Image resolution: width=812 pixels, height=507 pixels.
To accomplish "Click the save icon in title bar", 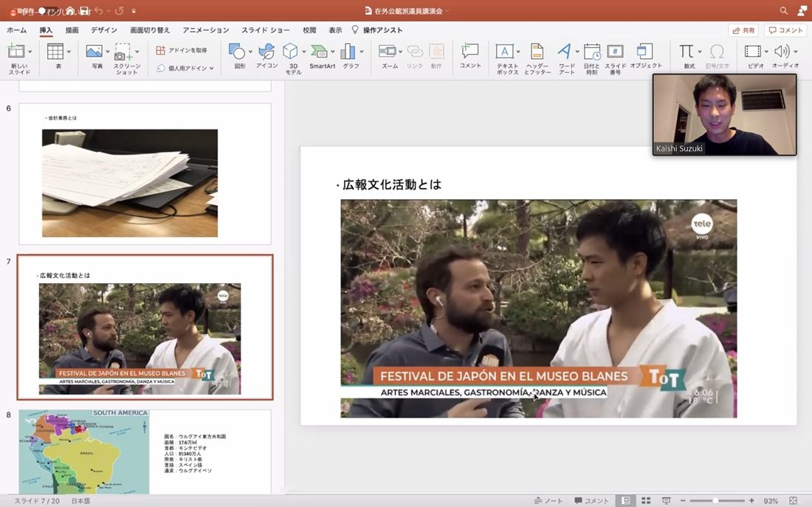I will [84, 10].
